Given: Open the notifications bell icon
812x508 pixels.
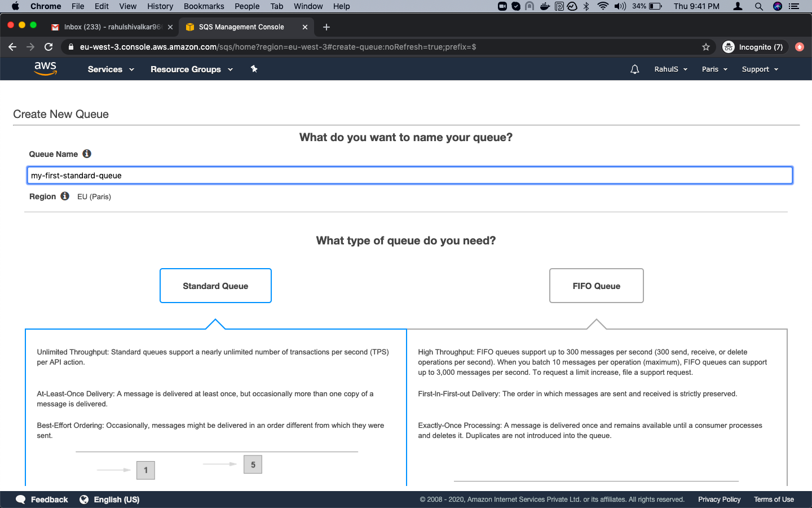Looking at the screenshot, I should 634,69.
